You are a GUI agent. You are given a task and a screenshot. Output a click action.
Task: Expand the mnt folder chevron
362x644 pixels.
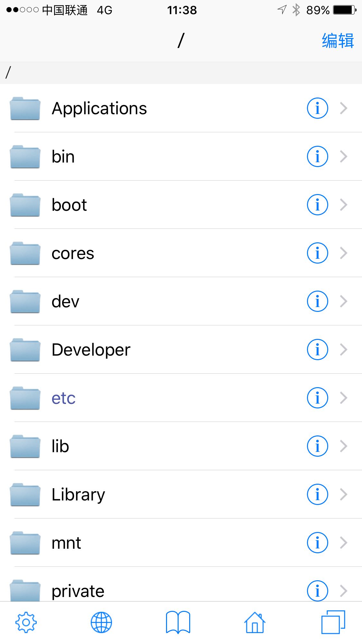(x=344, y=543)
